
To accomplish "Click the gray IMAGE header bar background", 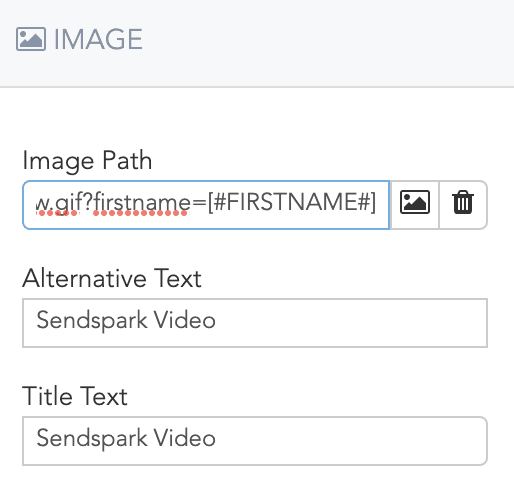I will pos(328,43).
